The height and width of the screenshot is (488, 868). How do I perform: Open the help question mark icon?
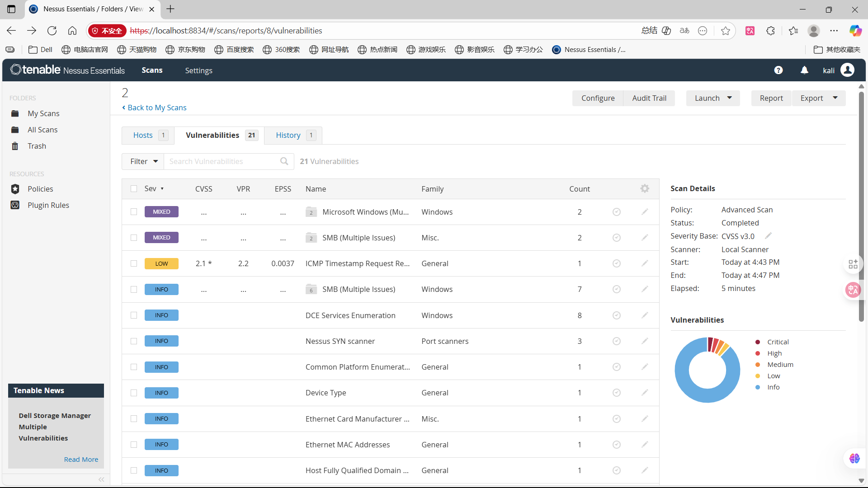pyautogui.click(x=778, y=70)
